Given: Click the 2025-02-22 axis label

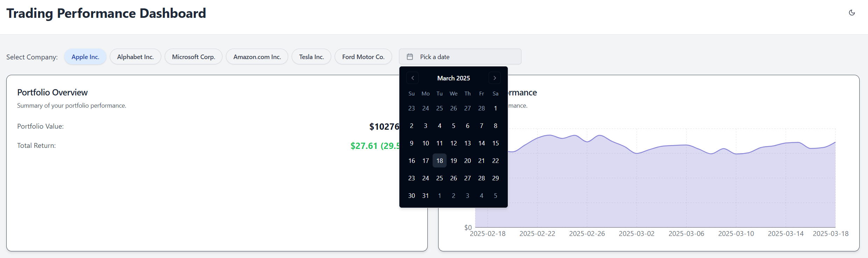Looking at the screenshot, I should click(x=537, y=234).
